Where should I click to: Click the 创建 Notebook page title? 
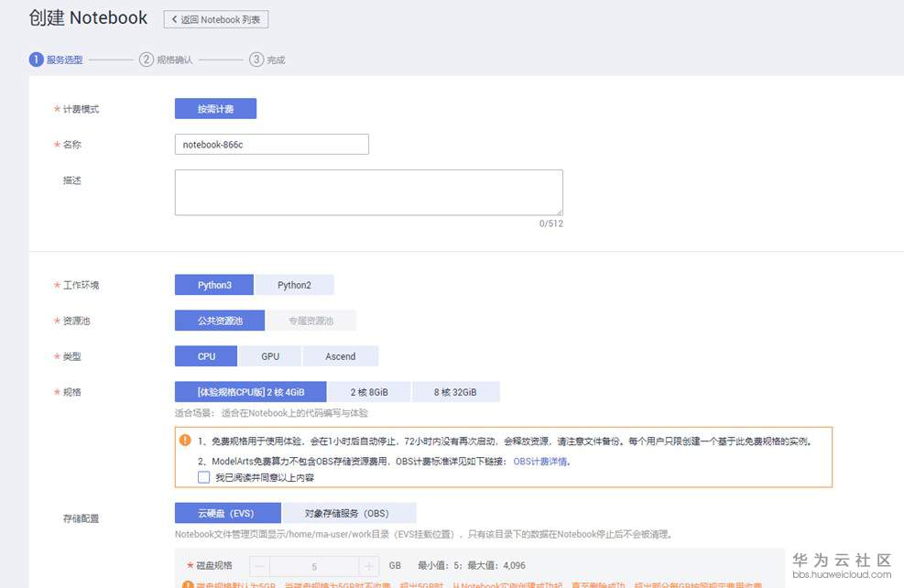88,18
